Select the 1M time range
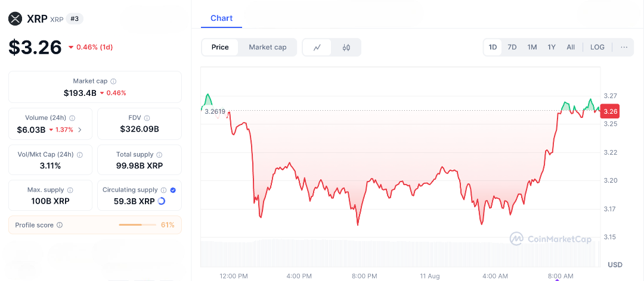 tap(532, 47)
